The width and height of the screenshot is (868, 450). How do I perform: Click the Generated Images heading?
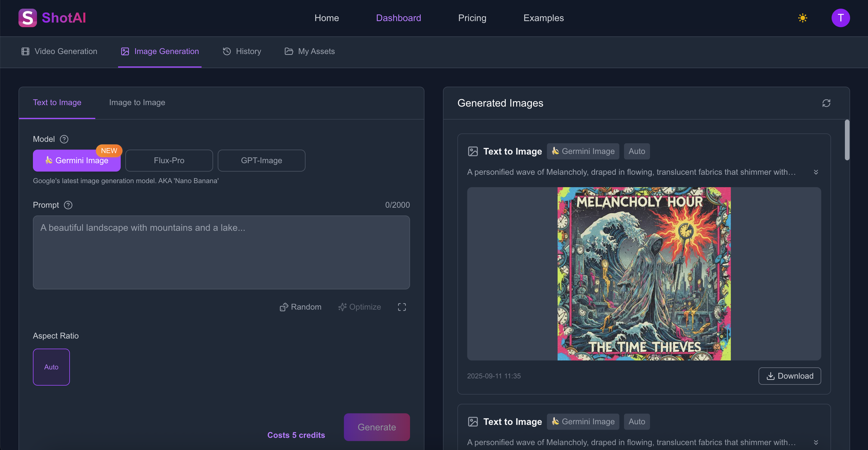(500, 103)
